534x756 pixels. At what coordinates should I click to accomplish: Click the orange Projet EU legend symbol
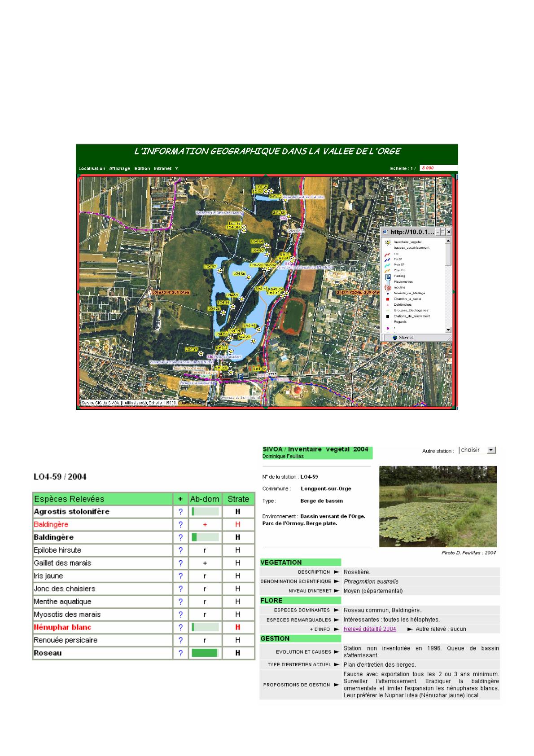[388, 270]
